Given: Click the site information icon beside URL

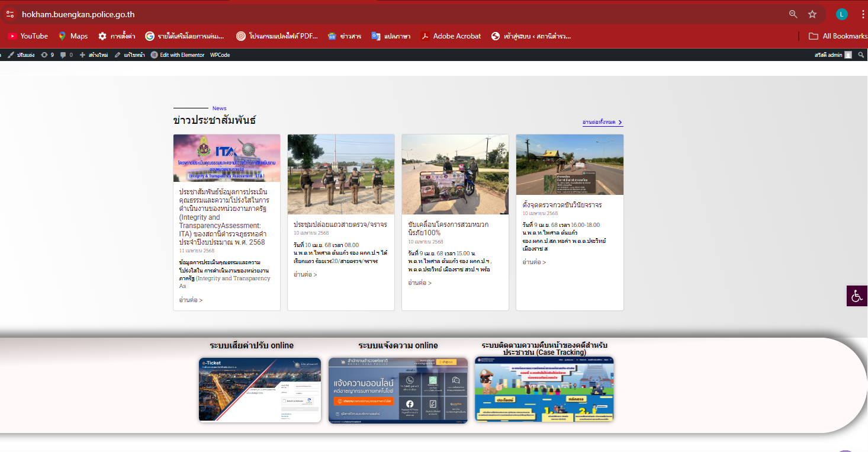Looking at the screenshot, I should (10, 14).
